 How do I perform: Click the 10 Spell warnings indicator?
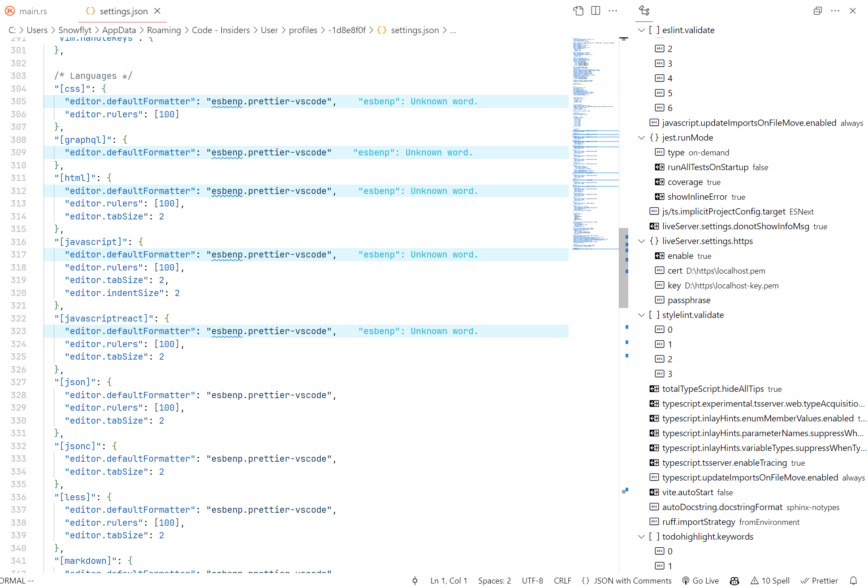770,580
